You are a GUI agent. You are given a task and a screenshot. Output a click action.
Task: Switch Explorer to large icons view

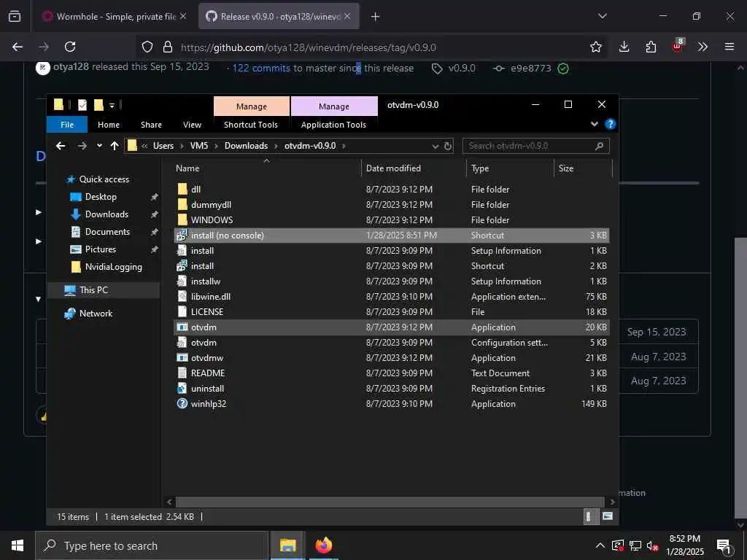pyautogui.click(x=608, y=516)
